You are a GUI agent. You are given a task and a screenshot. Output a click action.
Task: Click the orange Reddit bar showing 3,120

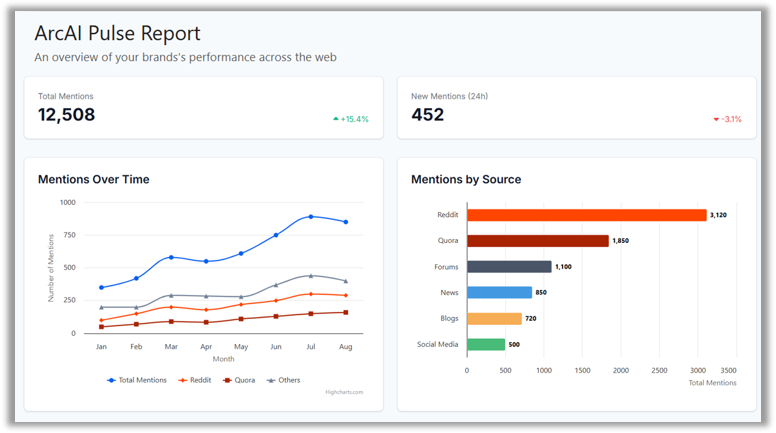[x=586, y=215]
